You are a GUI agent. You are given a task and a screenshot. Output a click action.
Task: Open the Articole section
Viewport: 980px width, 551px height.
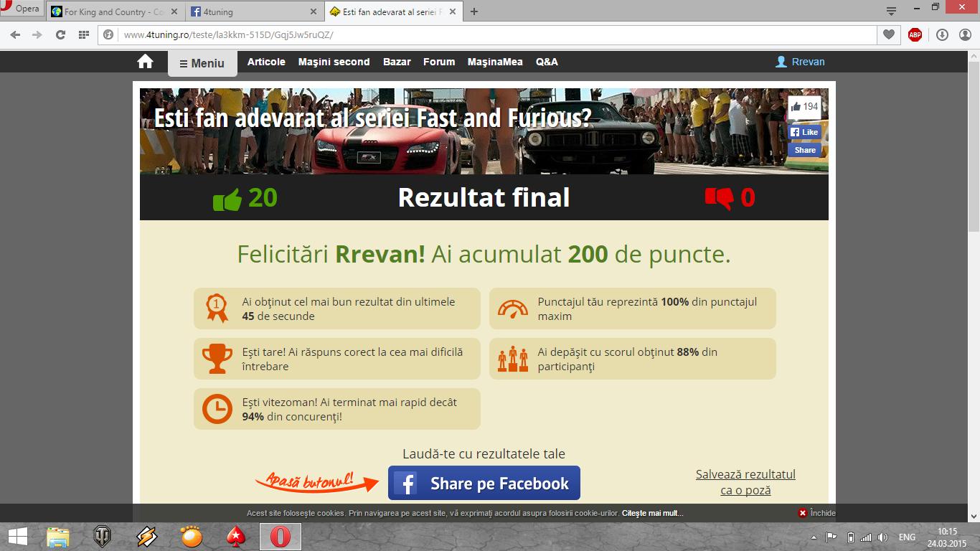coord(266,62)
